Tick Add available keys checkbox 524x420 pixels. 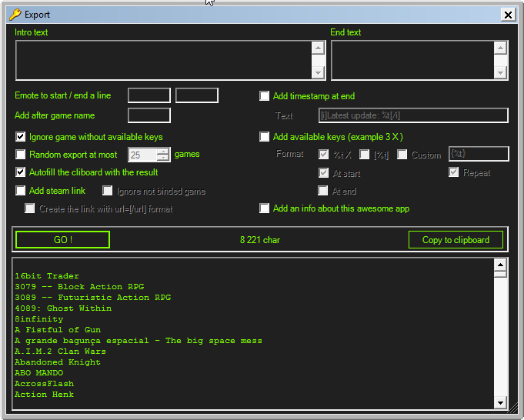265,137
